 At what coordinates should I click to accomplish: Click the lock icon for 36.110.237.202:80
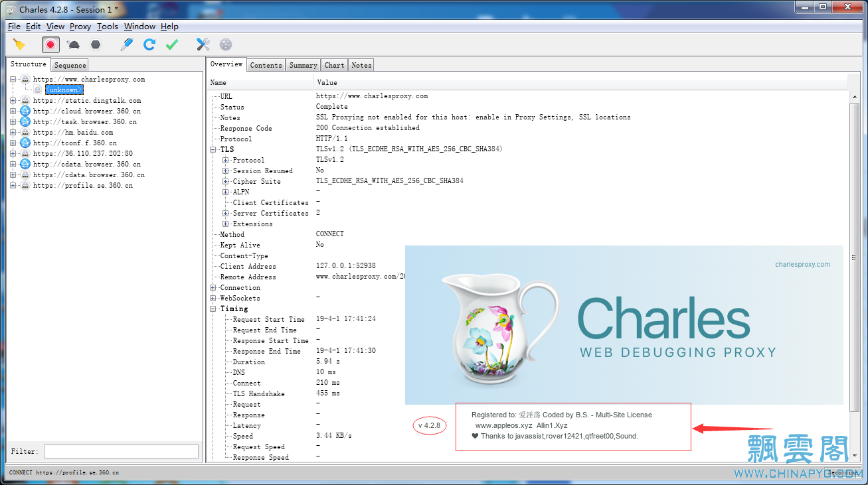pos(25,154)
